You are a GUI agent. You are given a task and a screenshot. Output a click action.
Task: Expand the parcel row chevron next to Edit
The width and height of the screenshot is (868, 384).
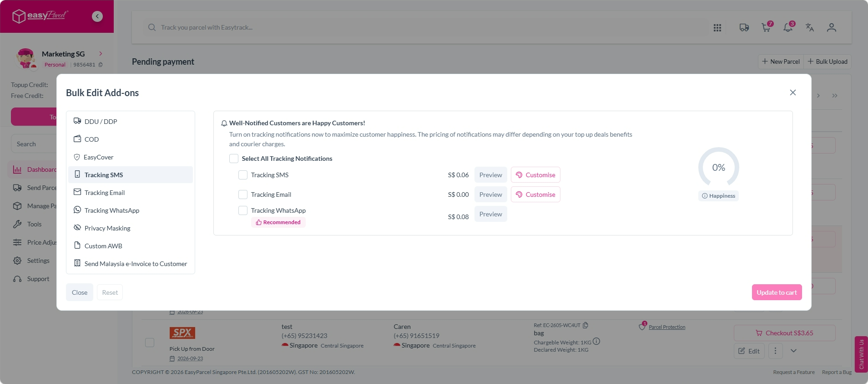point(793,351)
